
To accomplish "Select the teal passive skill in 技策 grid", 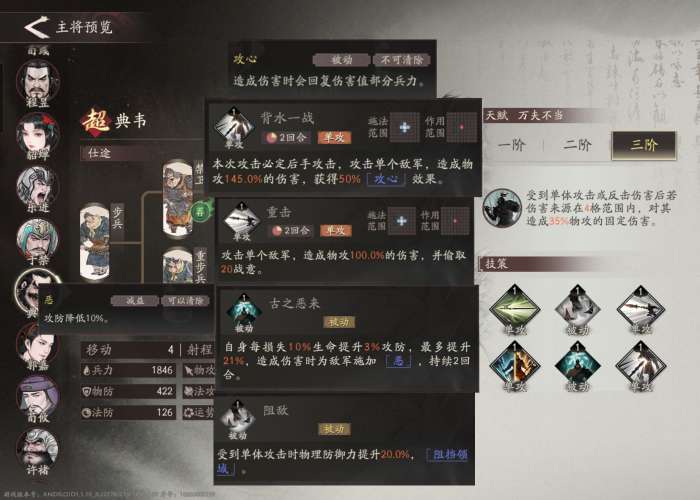I will (578, 366).
